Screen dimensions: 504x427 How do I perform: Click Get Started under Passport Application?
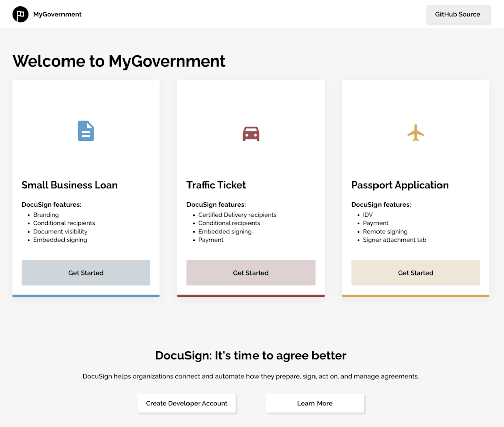click(415, 272)
